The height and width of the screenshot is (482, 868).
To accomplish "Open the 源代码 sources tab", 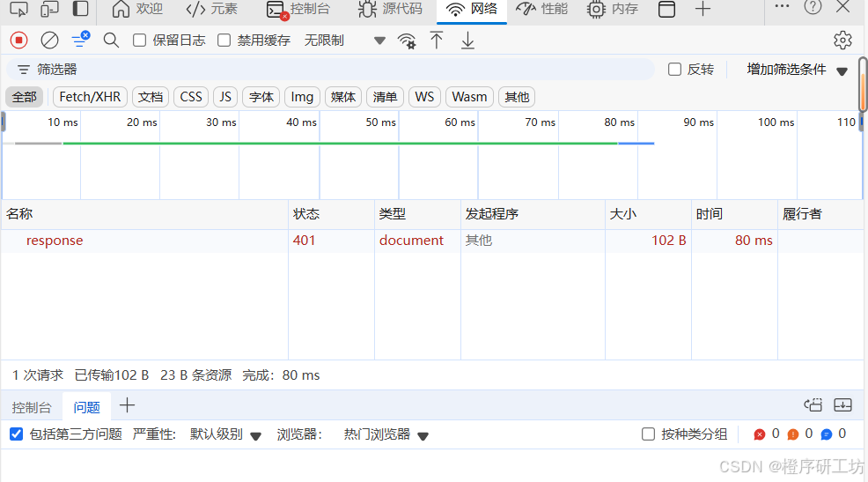I will pos(390,9).
